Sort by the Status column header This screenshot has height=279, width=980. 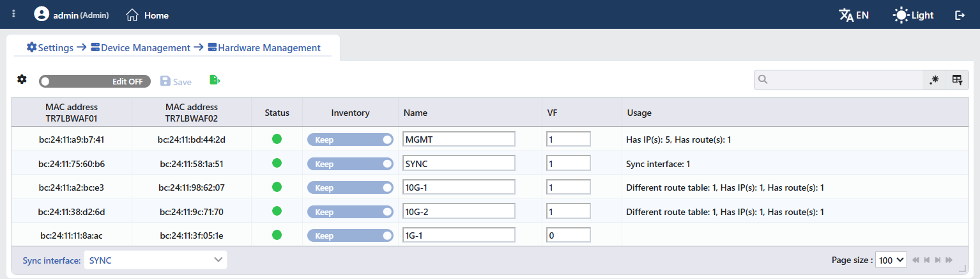pyautogui.click(x=277, y=113)
